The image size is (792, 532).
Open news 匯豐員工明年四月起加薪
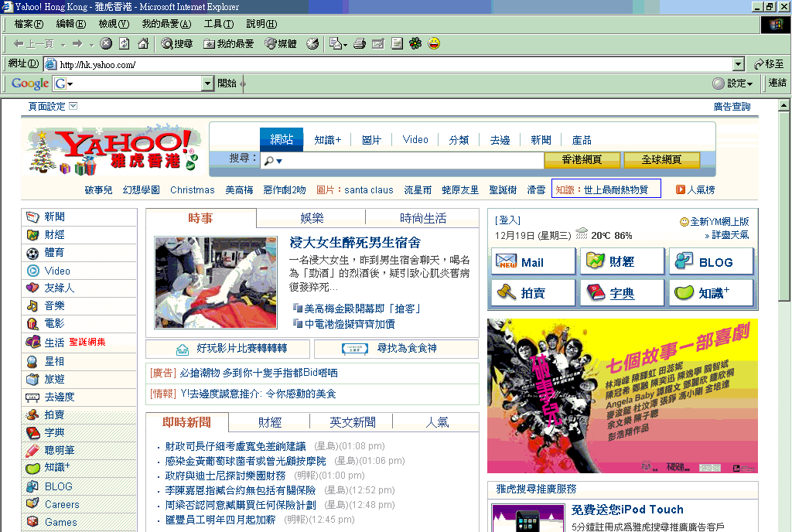click(220, 520)
